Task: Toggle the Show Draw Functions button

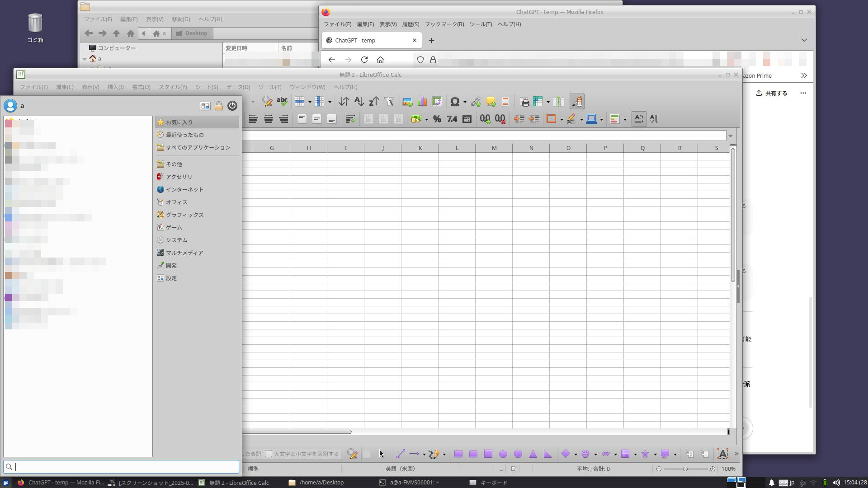Action: pos(577,101)
